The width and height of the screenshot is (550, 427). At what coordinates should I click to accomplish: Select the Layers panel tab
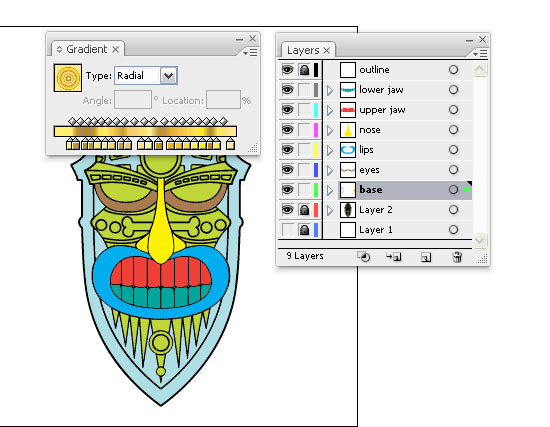point(303,51)
